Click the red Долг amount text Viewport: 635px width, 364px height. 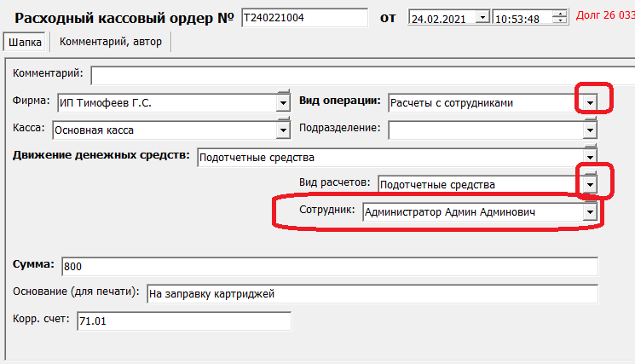click(606, 14)
